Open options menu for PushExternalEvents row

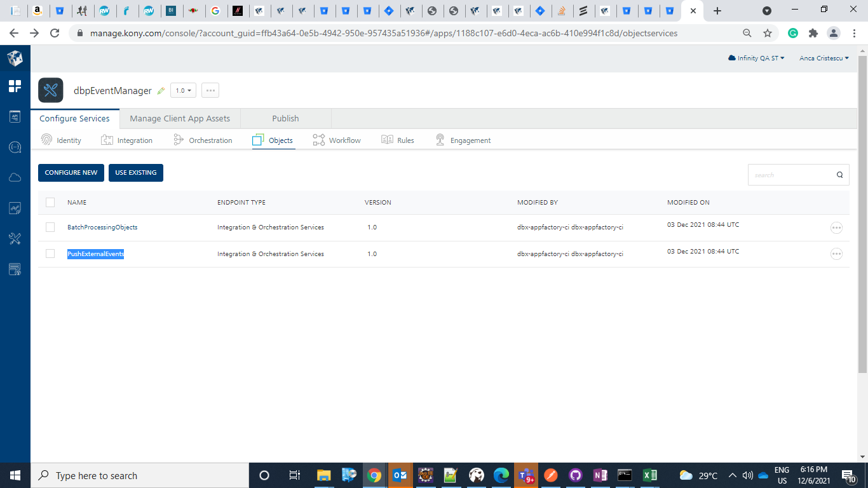836,254
